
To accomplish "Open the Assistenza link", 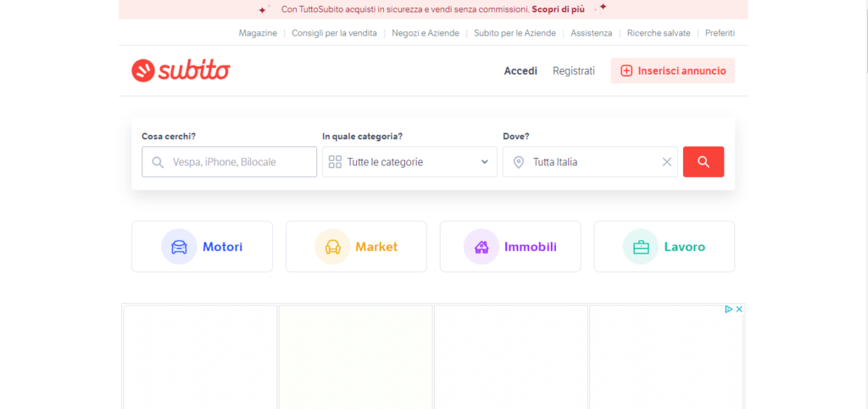I will pos(591,33).
